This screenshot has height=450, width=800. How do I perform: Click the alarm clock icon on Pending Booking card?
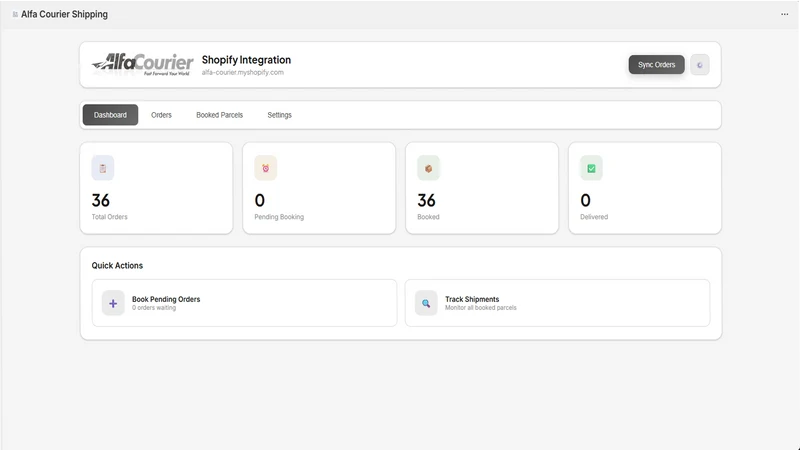point(265,168)
